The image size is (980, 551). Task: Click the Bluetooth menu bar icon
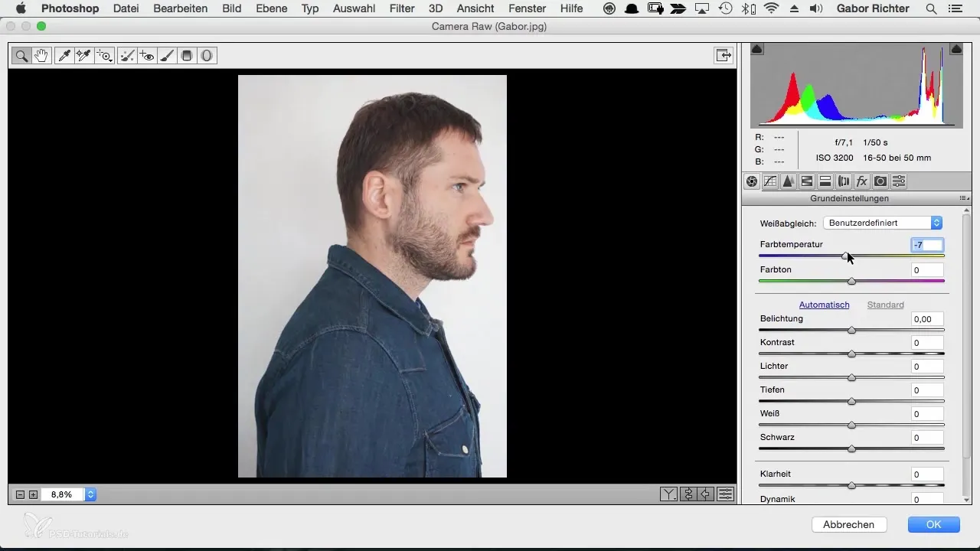pos(747,8)
